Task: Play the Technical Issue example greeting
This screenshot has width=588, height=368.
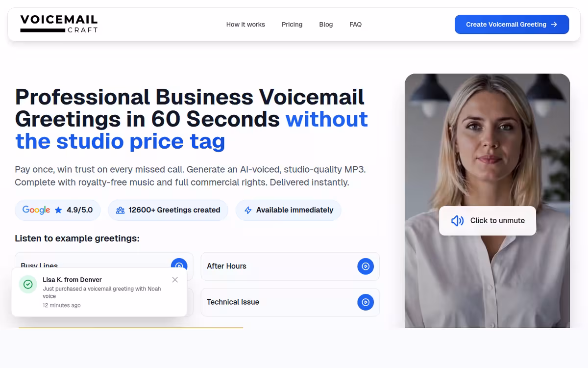Action: (x=365, y=302)
